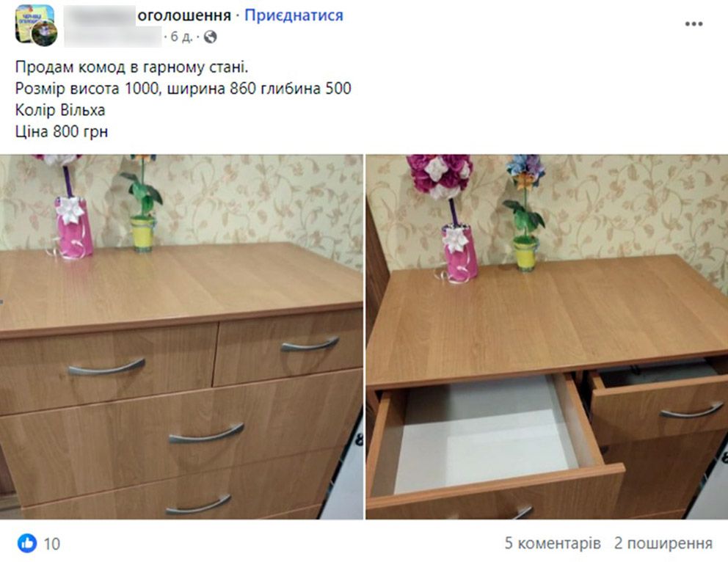This screenshot has width=728, height=562.
Task: Open the right open-drawer dresser photo
Action: click(x=547, y=337)
